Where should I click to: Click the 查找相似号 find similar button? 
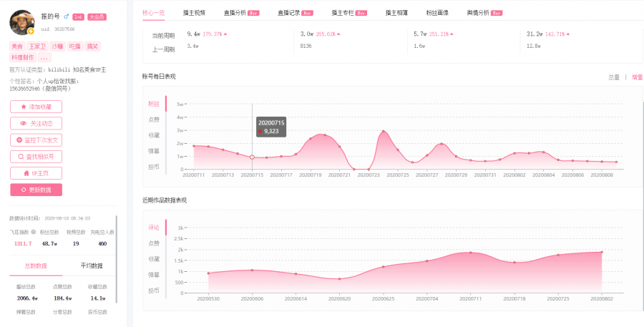(x=36, y=157)
